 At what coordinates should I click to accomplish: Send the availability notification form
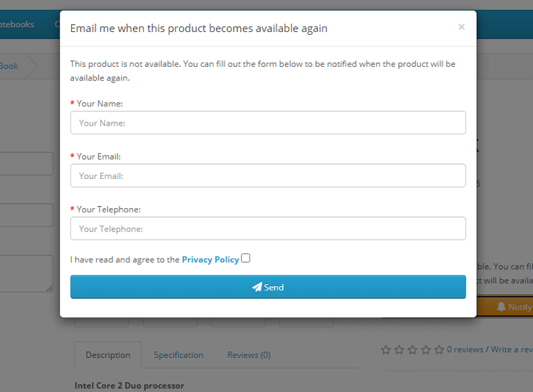tap(268, 287)
